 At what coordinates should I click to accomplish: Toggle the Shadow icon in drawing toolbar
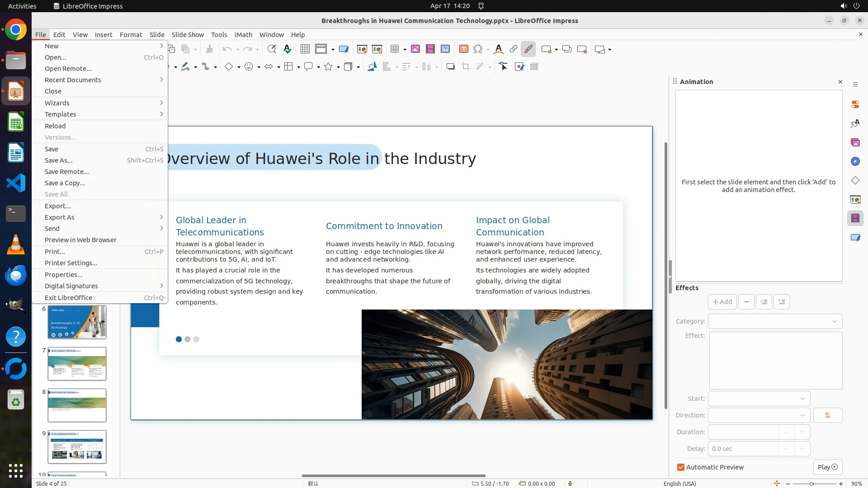coord(450,67)
